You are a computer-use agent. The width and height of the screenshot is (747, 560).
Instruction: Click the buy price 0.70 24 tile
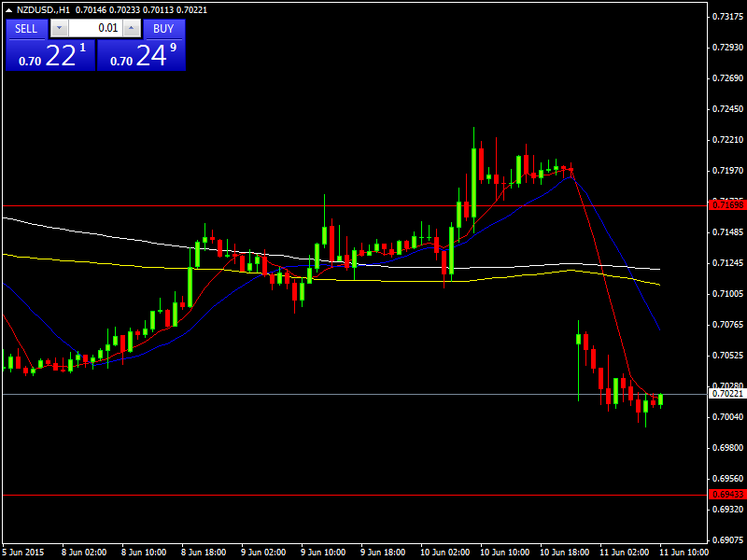pyautogui.click(x=142, y=55)
